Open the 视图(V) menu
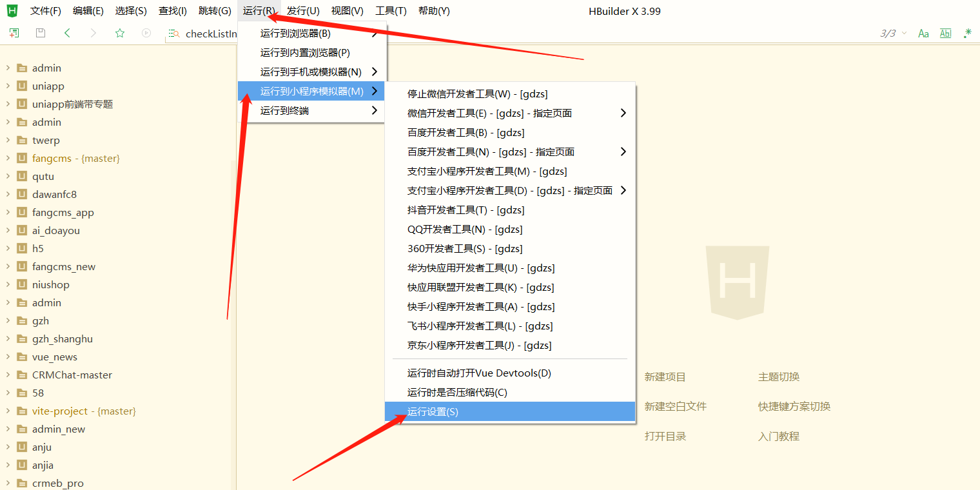 (x=347, y=11)
